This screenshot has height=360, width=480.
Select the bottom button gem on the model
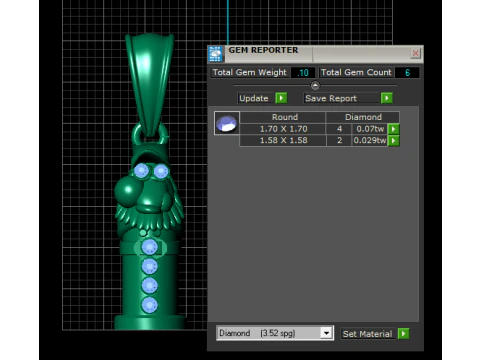[150, 305]
